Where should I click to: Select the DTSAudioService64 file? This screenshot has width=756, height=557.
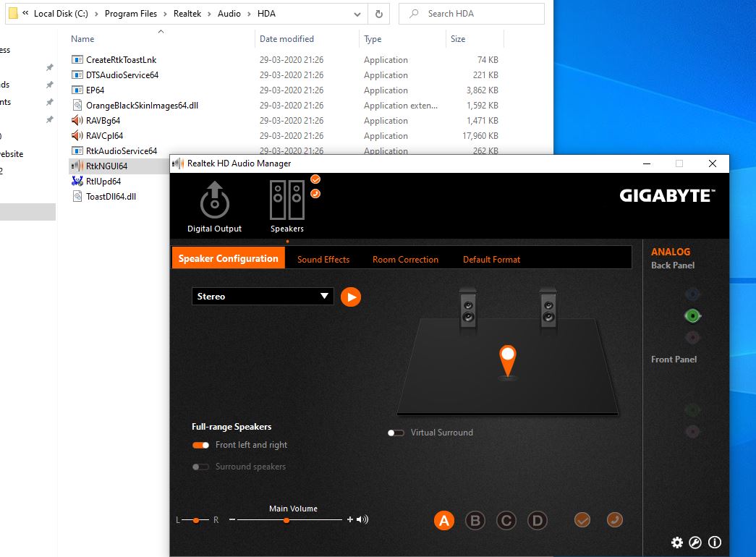pyautogui.click(x=122, y=75)
